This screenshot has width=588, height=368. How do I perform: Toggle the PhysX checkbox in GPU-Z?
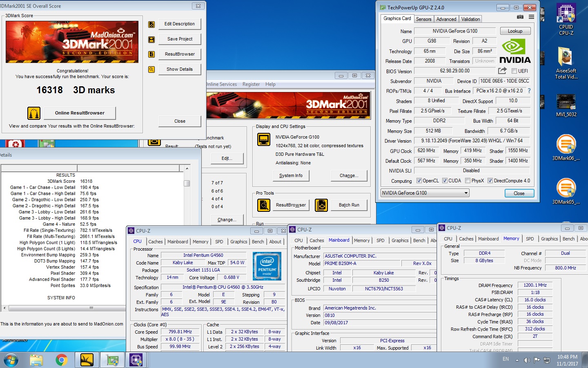click(x=468, y=181)
